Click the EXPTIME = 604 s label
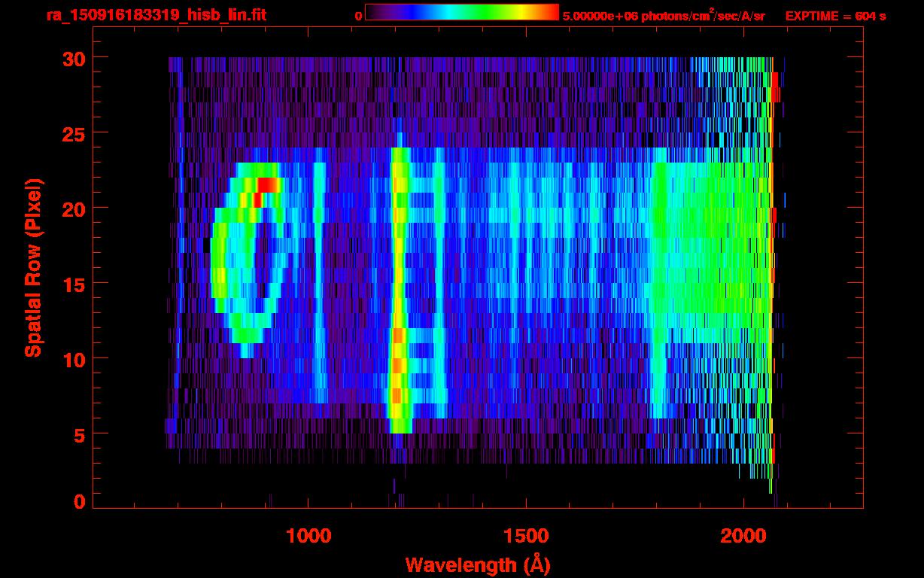Image resolution: width=924 pixels, height=578 pixels. pyautogui.click(x=835, y=16)
